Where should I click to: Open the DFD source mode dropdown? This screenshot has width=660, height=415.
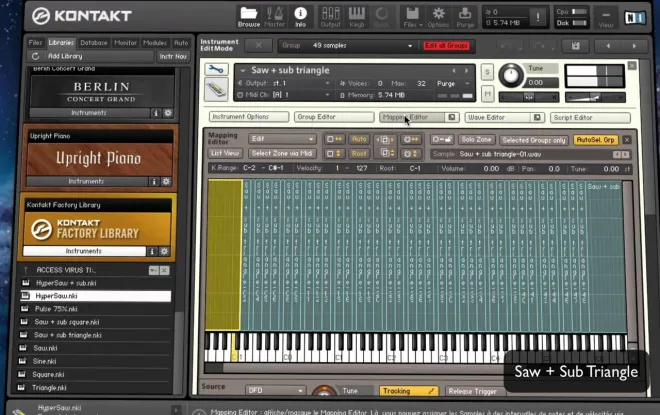tap(275, 390)
